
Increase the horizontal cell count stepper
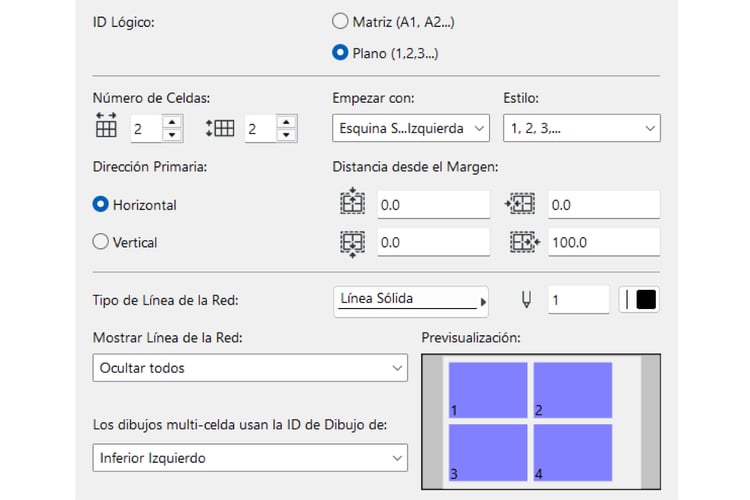(172, 122)
